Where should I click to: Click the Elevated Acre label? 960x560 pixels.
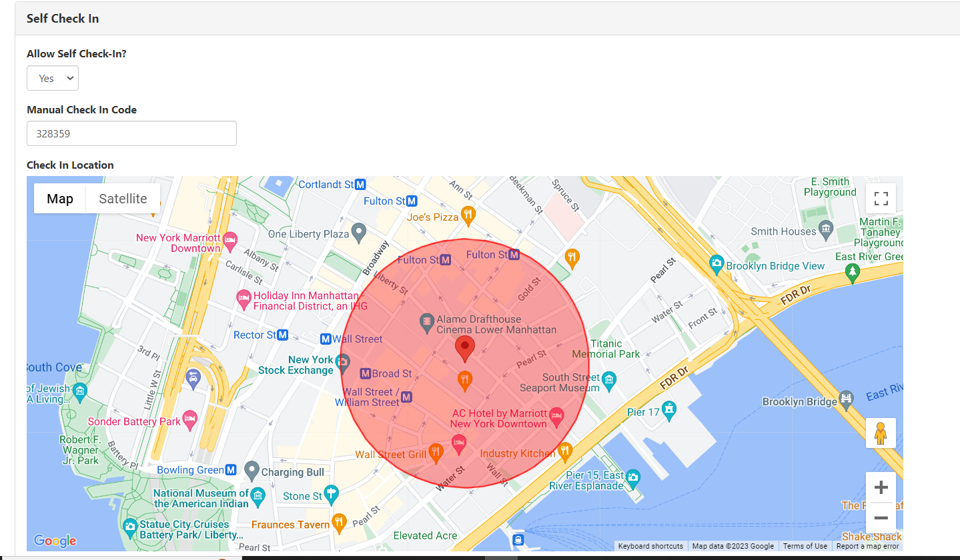click(426, 535)
